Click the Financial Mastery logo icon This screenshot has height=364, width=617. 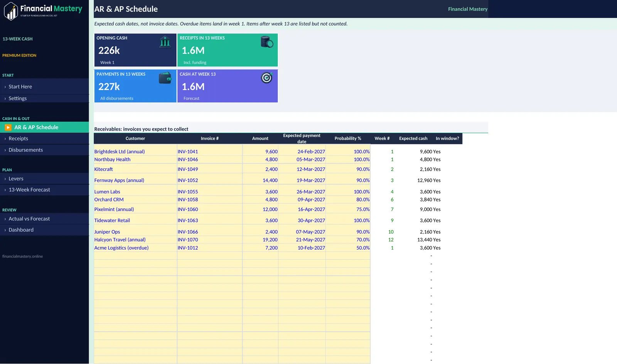(x=11, y=11)
